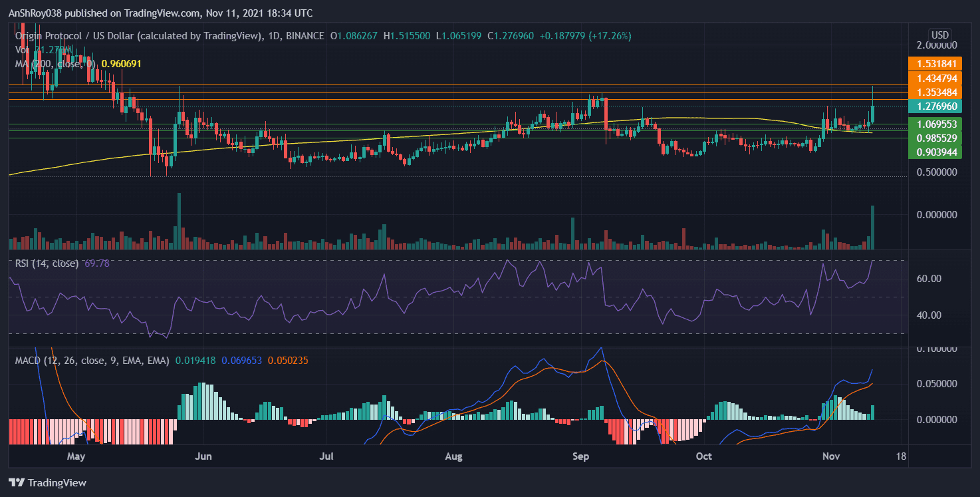Click the RSI value 69.78 readout

[x=98, y=262]
